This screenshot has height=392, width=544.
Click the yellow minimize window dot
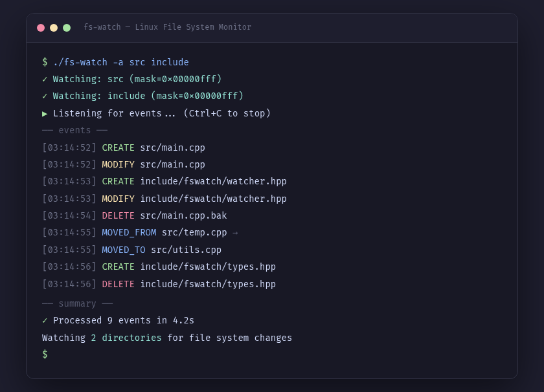(x=54, y=28)
